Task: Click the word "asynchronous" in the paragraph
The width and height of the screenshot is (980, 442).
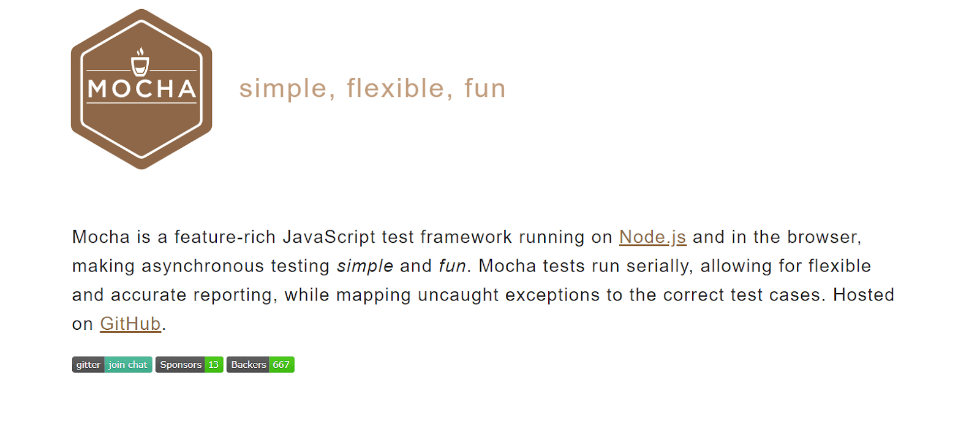Action: 236,266
